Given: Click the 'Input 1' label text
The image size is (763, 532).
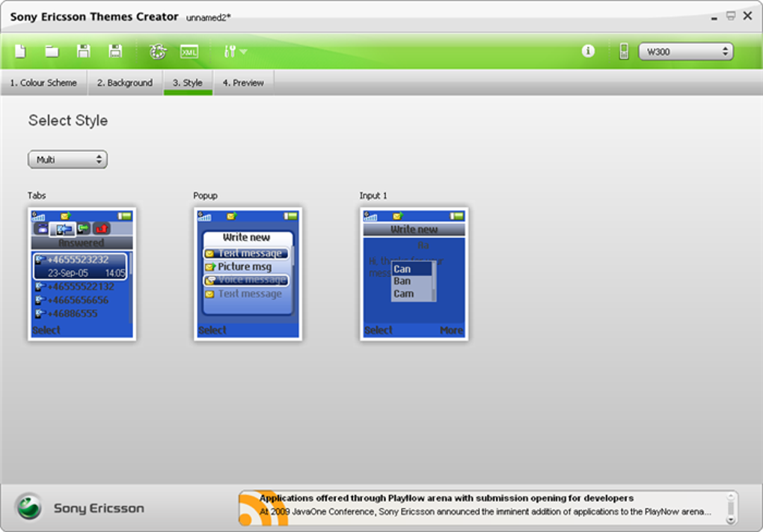Looking at the screenshot, I should [373, 196].
